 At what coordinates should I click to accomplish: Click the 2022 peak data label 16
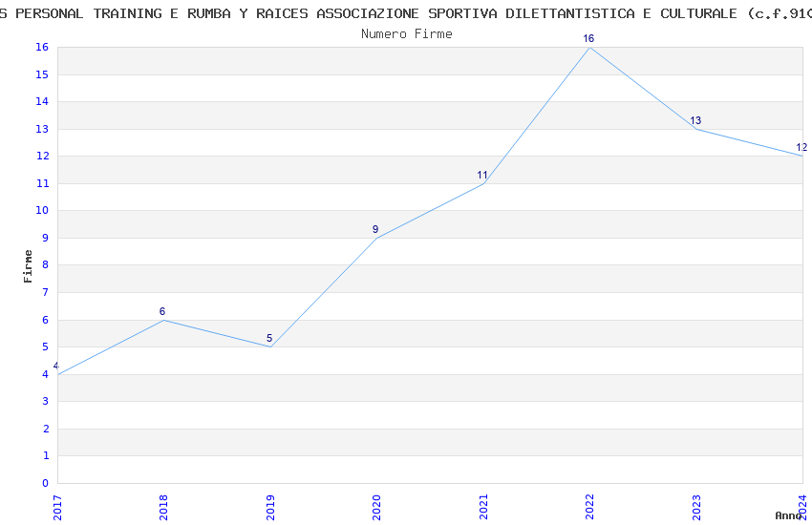[x=588, y=38]
